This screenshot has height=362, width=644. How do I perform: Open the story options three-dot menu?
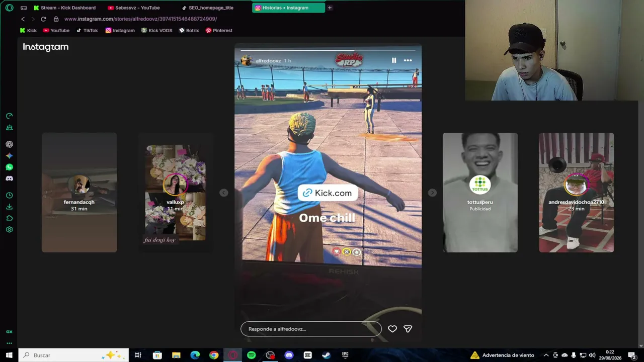pyautogui.click(x=408, y=60)
